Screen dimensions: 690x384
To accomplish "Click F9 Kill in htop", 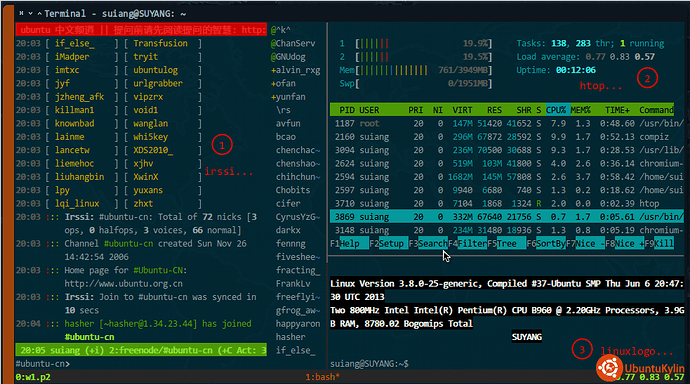I will [659, 244].
